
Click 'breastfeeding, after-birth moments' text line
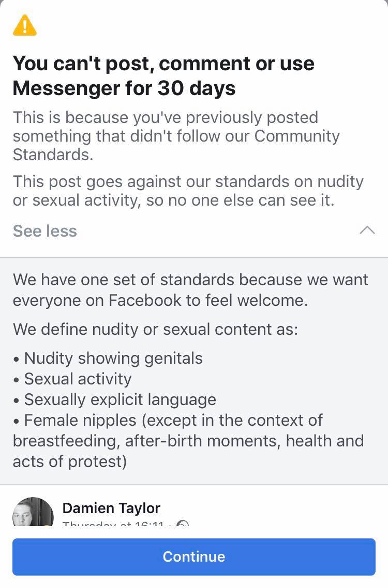pyautogui.click(x=188, y=441)
